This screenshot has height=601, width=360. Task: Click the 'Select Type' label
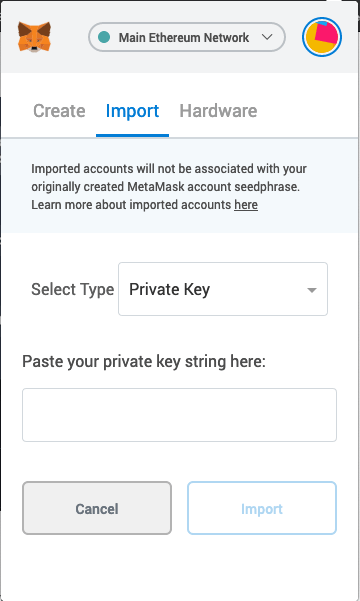[x=72, y=289]
